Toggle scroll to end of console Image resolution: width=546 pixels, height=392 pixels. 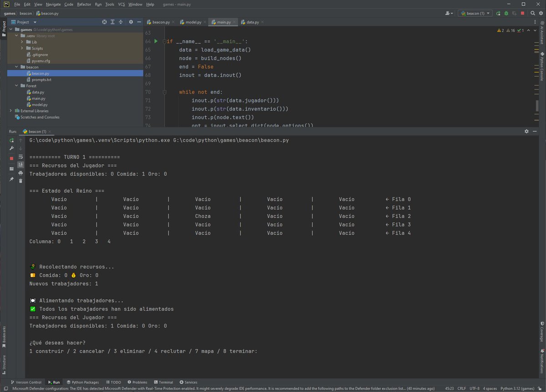[x=20, y=165]
